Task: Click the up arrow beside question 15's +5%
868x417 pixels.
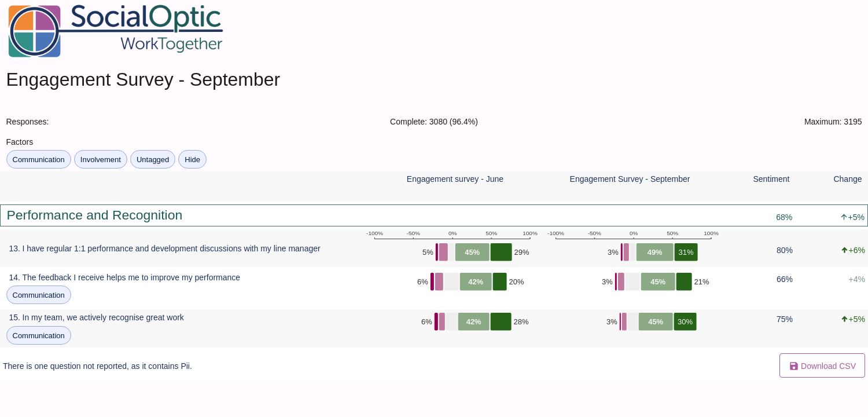Action: tap(844, 319)
